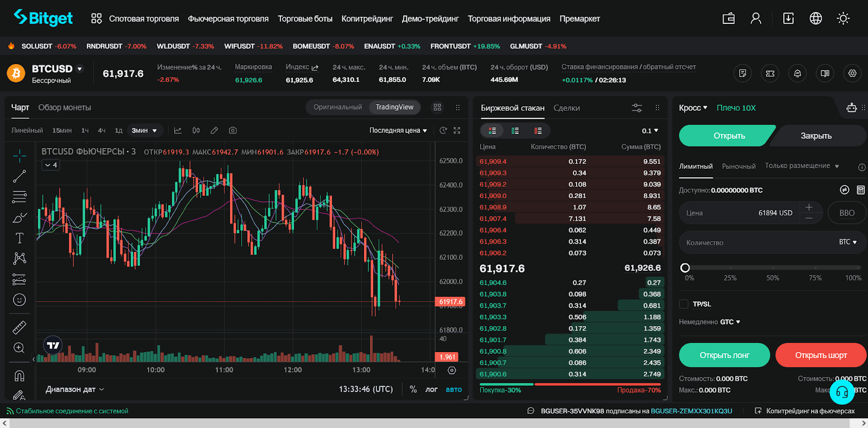Select the Fibonacci lines tool
The height and width of the screenshot is (428, 868).
[x=20, y=197]
